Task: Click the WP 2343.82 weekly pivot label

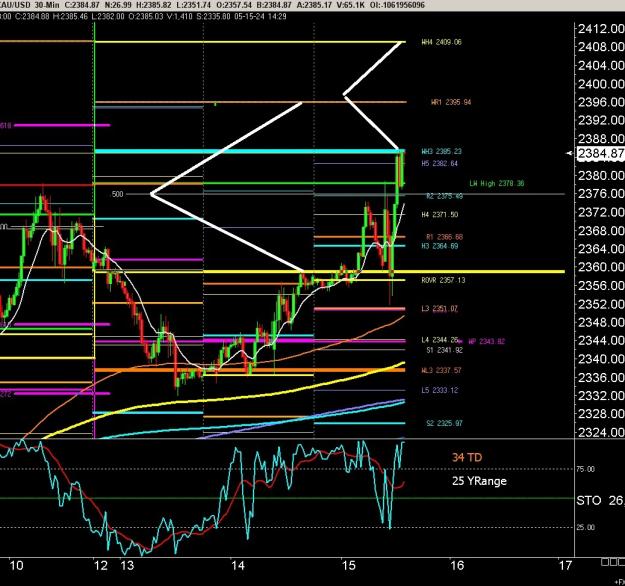Action: pyautogui.click(x=487, y=342)
